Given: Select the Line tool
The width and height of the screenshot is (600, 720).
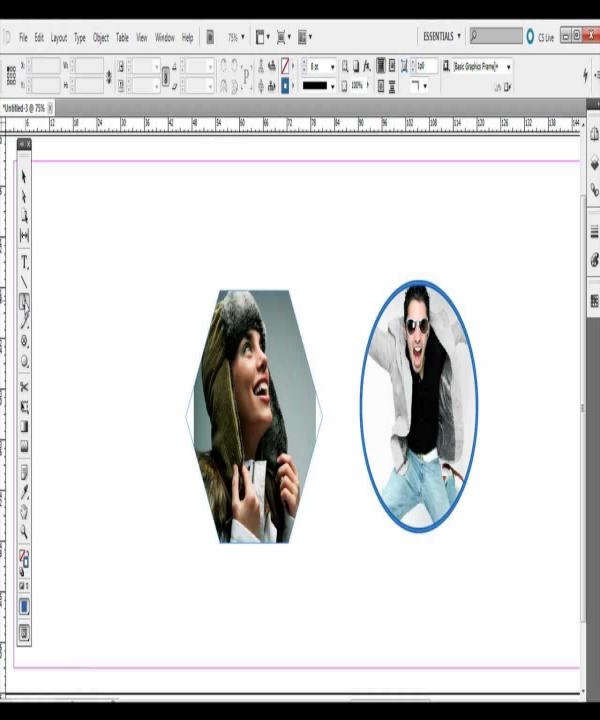Looking at the screenshot, I should coord(24,282).
